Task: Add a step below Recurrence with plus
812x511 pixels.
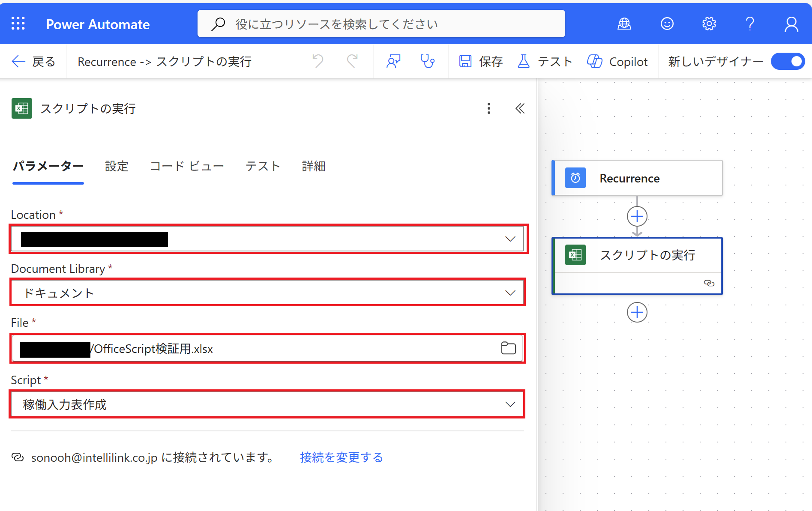Action: point(637,216)
